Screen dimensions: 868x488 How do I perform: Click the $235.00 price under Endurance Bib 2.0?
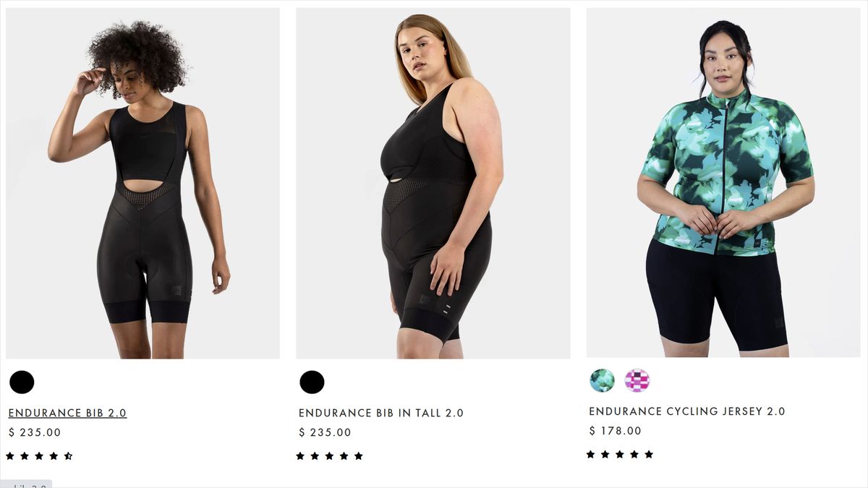(x=33, y=432)
